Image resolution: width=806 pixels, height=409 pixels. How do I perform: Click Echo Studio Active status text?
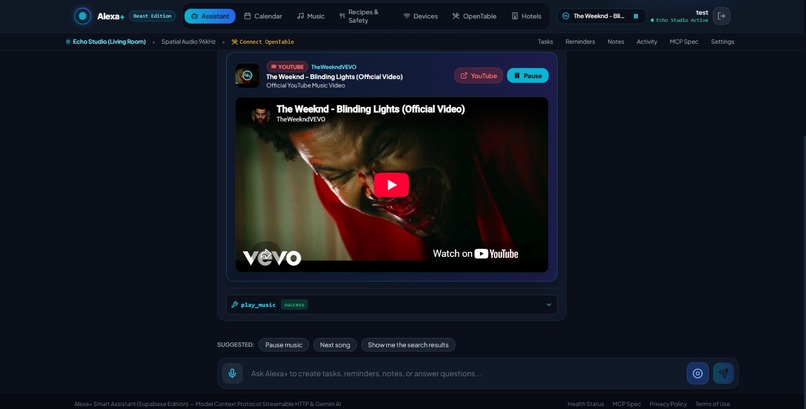click(x=680, y=21)
